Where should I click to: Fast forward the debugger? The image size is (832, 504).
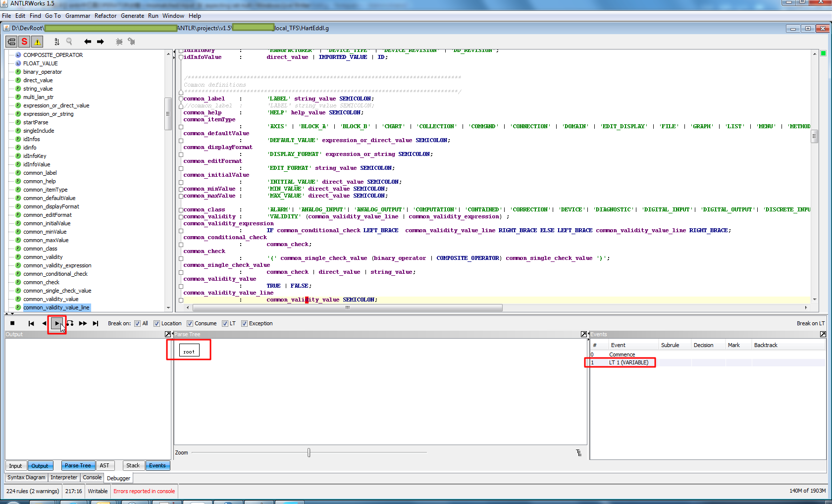click(x=83, y=323)
